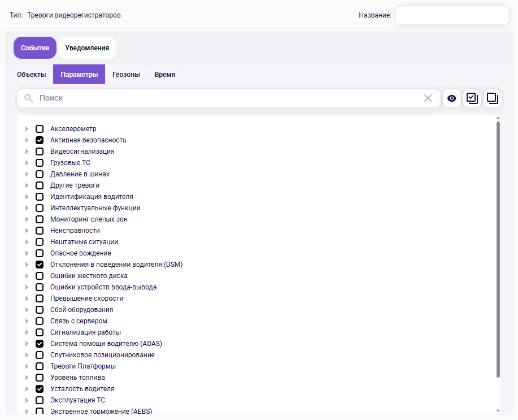Expand the Давление в шинах group
The height and width of the screenshot is (420, 518).
27,174
